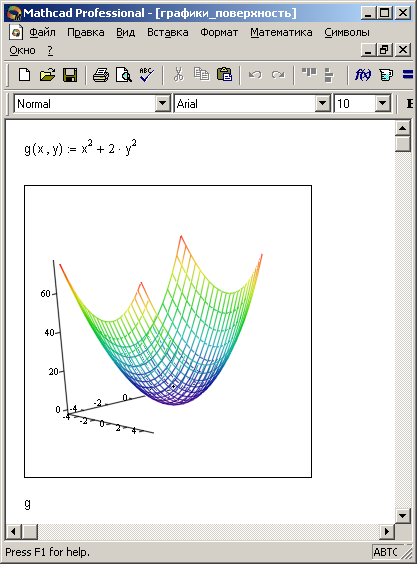Open the Правка menu
This screenshot has height=564, width=417.
[x=86, y=32]
